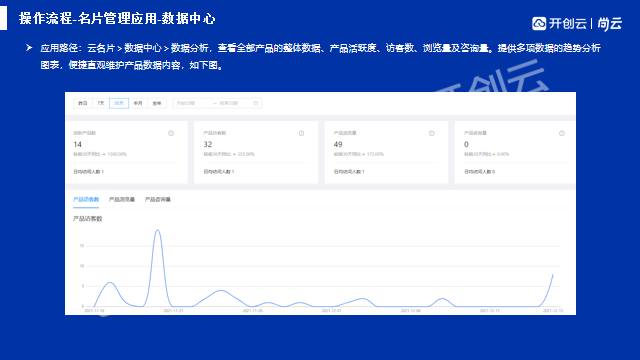Select the 本月 time range option
640x360 pixels.
(x=138, y=103)
